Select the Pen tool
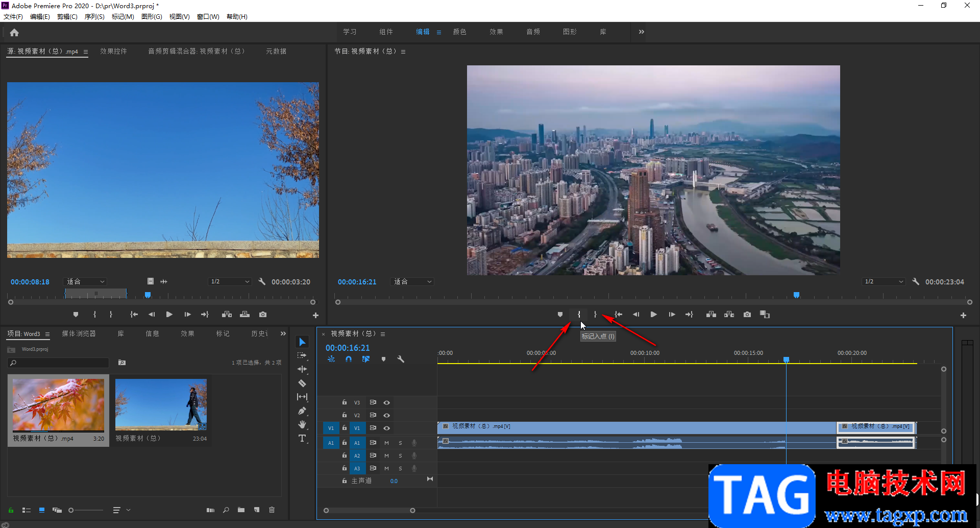The image size is (980, 528). (x=302, y=411)
